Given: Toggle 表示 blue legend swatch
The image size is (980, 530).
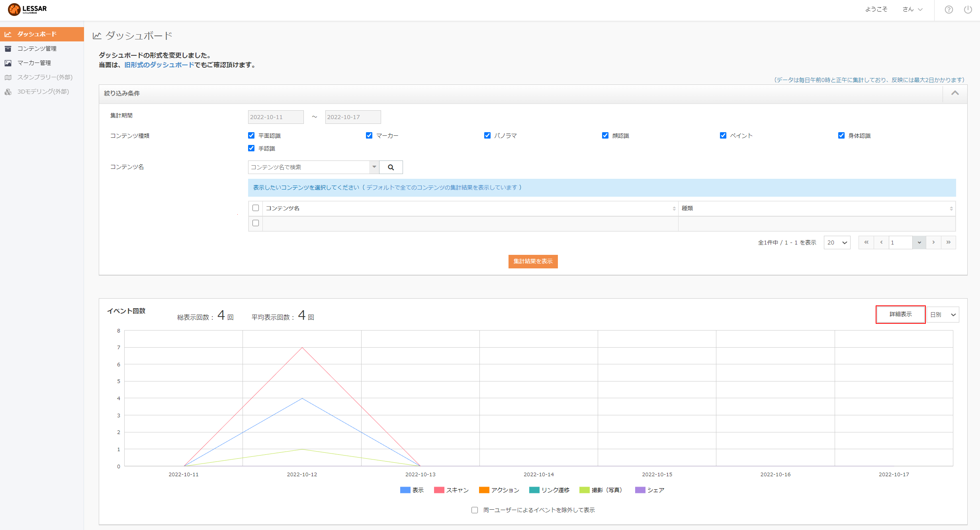Looking at the screenshot, I should [x=405, y=490].
